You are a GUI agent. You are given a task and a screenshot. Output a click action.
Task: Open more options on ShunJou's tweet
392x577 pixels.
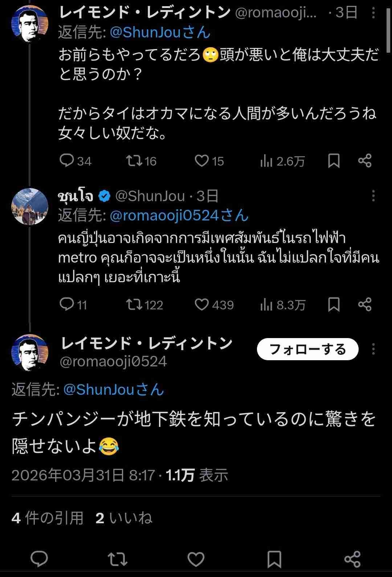click(373, 196)
